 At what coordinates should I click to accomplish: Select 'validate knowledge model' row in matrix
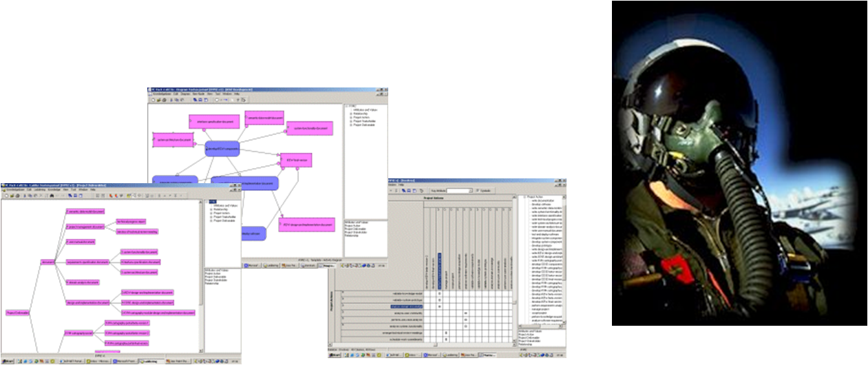383,293
